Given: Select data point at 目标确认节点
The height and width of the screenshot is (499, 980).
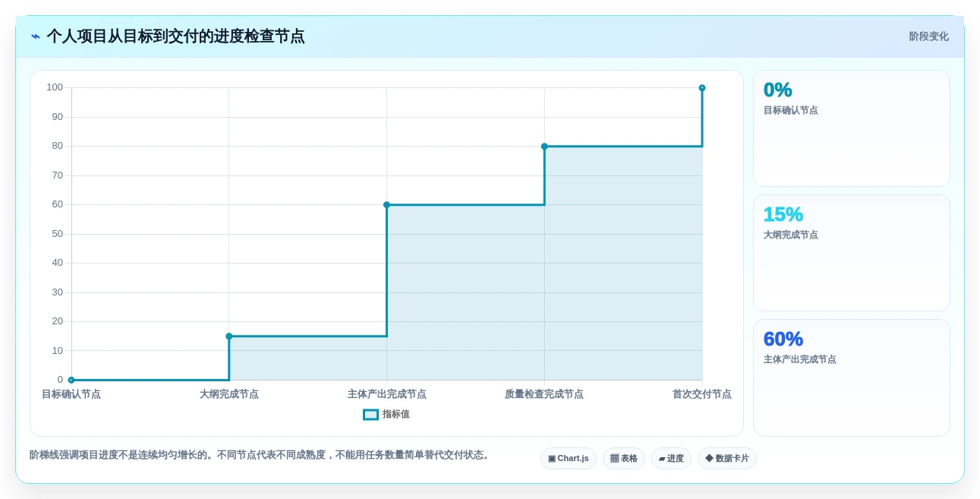Looking at the screenshot, I should (71, 380).
